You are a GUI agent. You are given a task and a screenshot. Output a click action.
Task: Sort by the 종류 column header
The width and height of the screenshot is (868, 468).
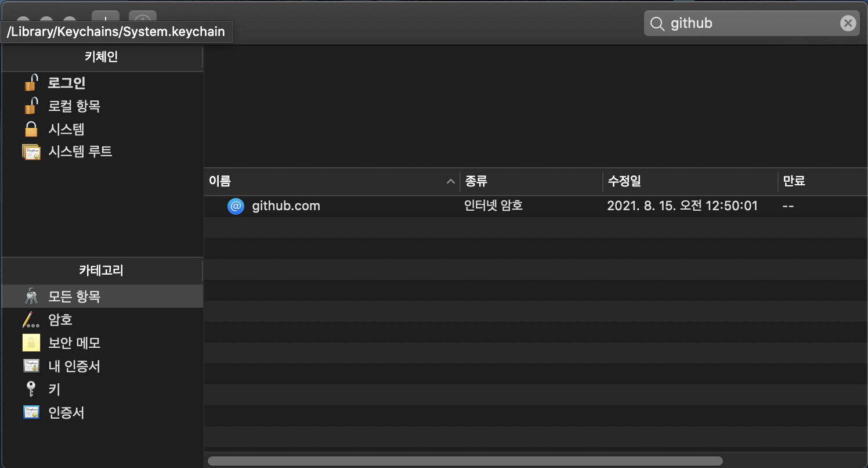(531, 182)
